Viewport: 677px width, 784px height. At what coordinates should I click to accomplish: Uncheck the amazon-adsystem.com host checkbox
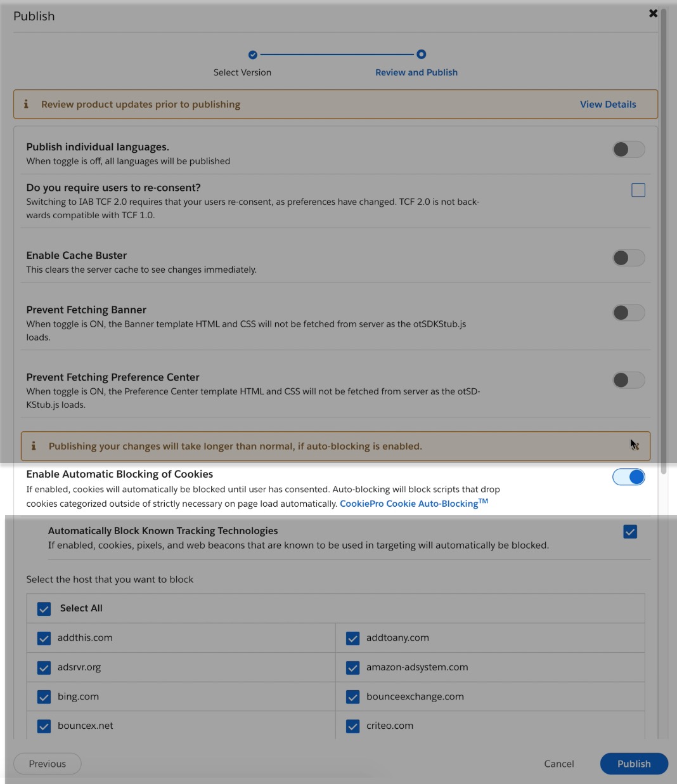352,667
